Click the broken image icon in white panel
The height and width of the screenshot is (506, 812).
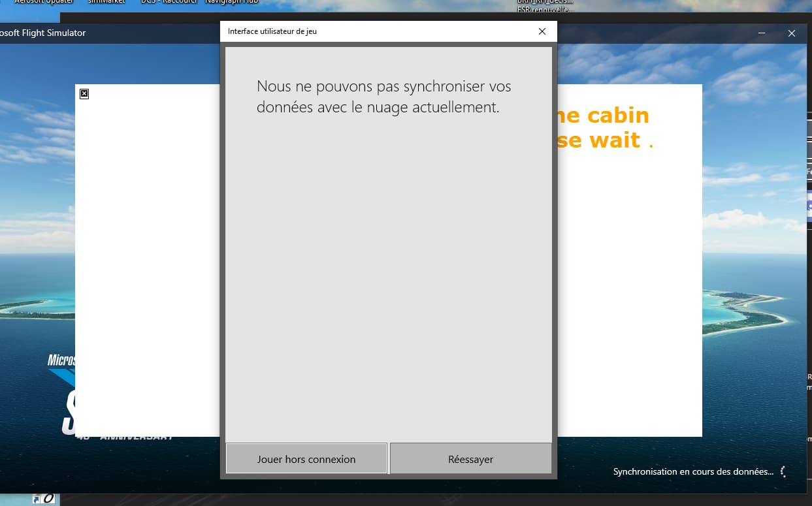click(x=84, y=94)
